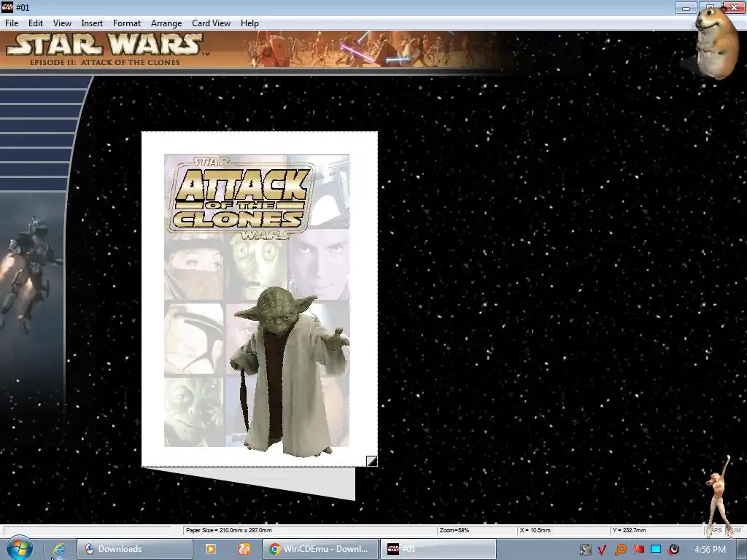Click the red flag tray icon

click(639, 550)
